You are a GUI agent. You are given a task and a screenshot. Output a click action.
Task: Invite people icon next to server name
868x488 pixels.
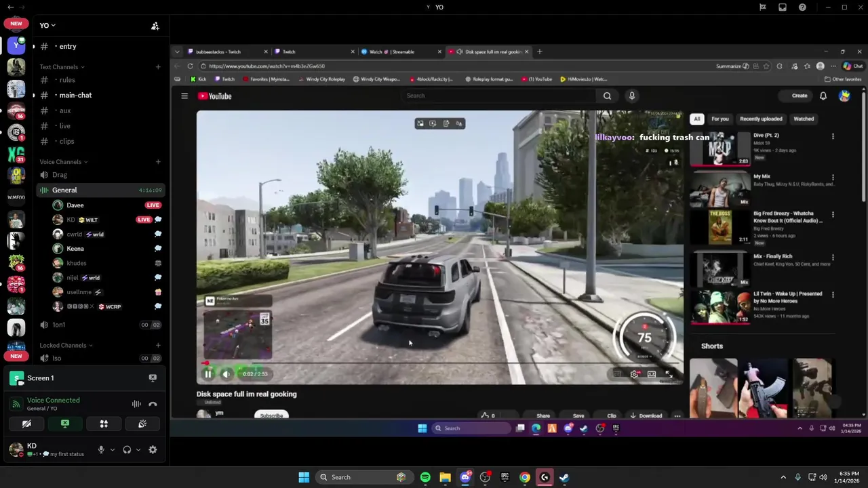click(155, 26)
